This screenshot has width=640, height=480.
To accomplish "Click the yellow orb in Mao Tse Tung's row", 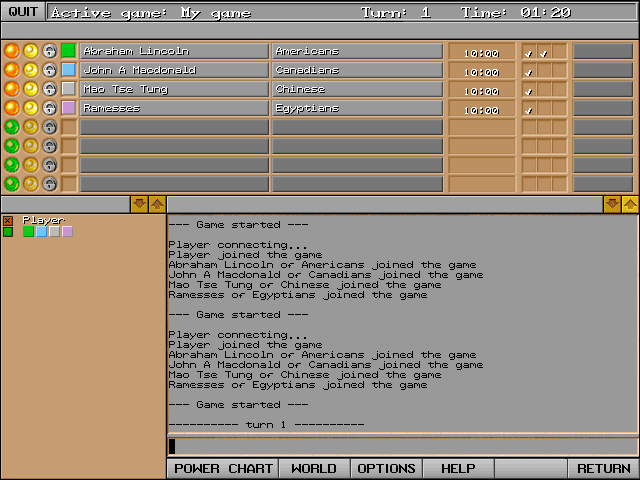I will [31, 89].
